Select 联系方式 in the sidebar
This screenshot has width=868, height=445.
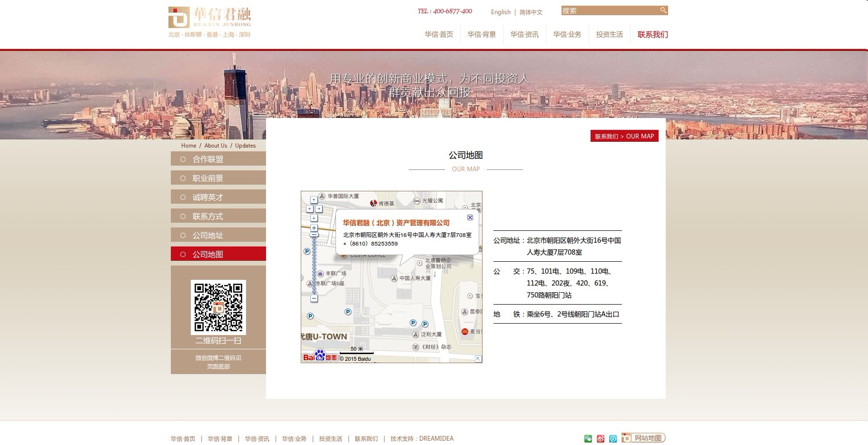[218, 216]
